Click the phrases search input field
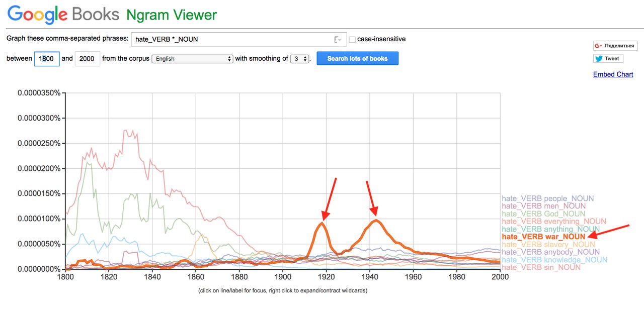 [231, 39]
